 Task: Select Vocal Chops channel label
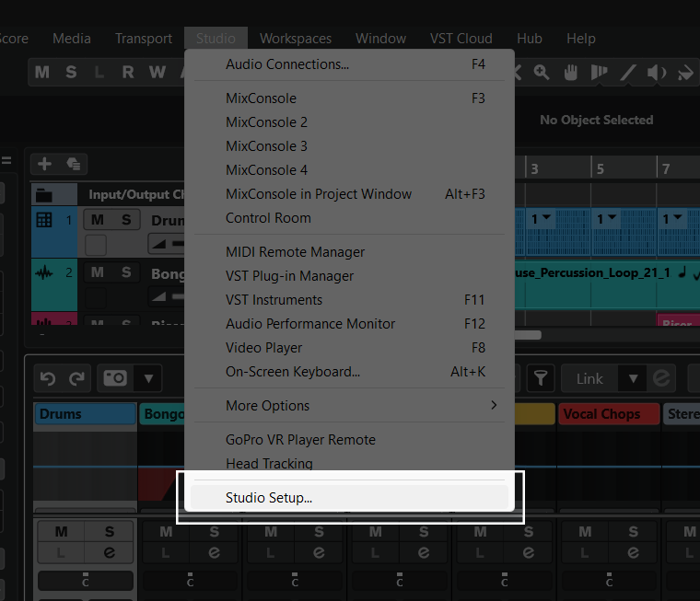[x=609, y=413]
